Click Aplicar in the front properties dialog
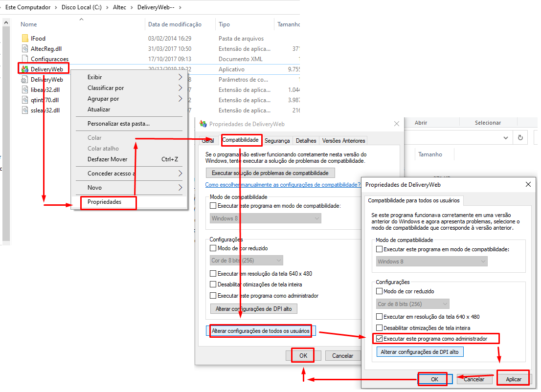The image size is (541, 392). pyautogui.click(x=514, y=379)
